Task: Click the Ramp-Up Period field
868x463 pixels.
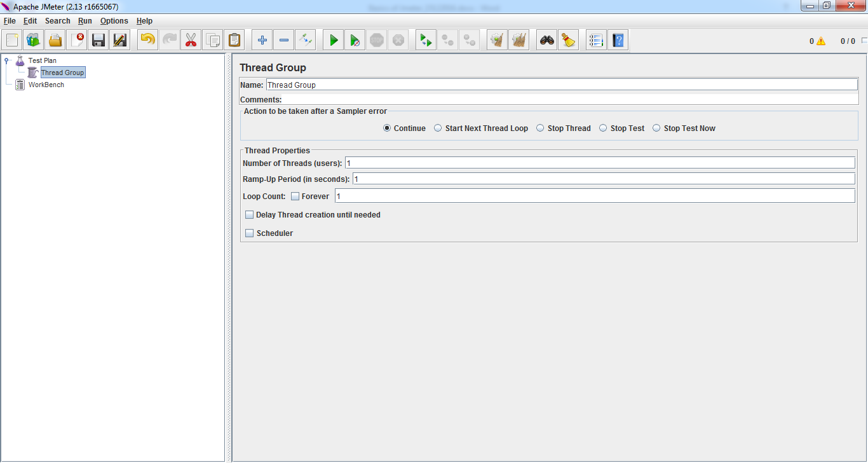Action: (604, 179)
